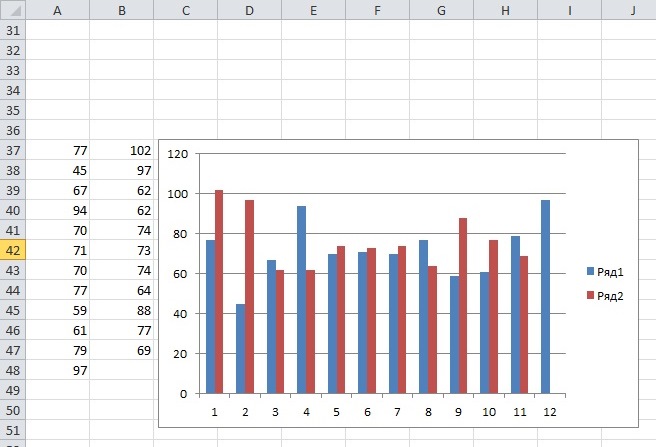Select row 31 header
Viewport: 656px width, 447px height.
pos(13,30)
